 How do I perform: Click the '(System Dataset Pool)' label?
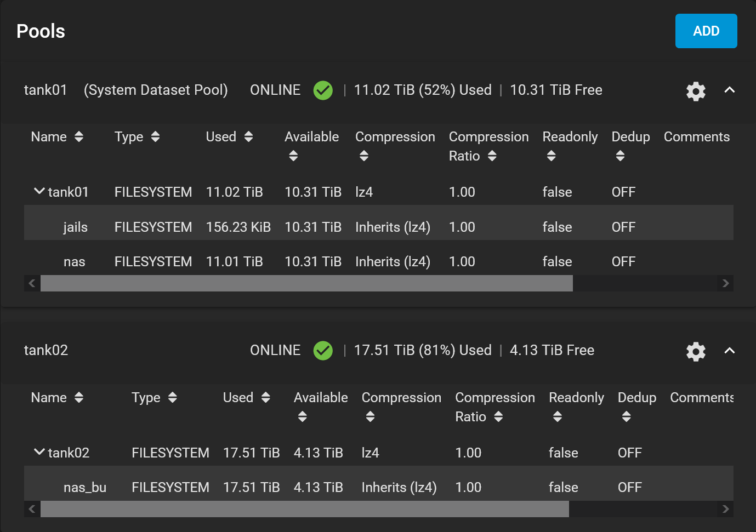(x=156, y=90)
